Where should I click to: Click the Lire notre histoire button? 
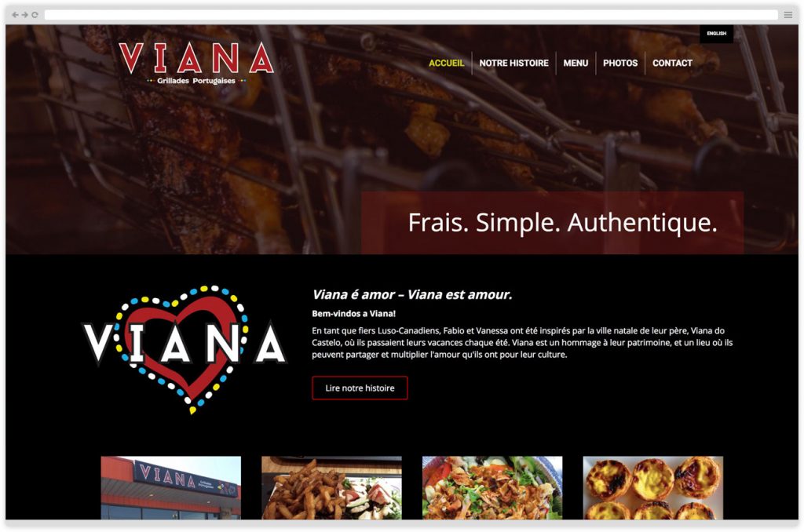pyautogui.click(x=360, y=388)
